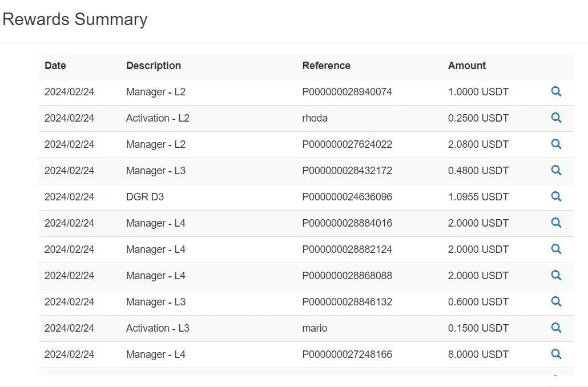Click magnifier for reference P000000027624022
Viewport: 588px width, 387px height.
[556, 144]
